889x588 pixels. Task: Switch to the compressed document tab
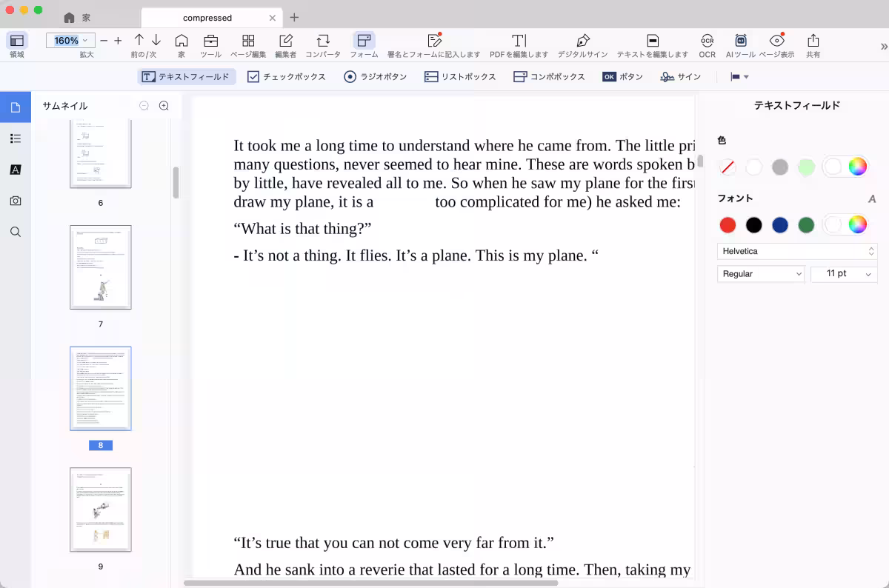click(x=207, y=18)
